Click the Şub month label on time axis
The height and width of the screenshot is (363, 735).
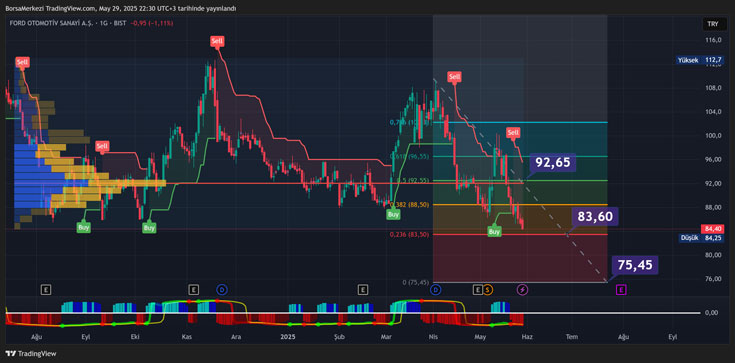[338, 337]
